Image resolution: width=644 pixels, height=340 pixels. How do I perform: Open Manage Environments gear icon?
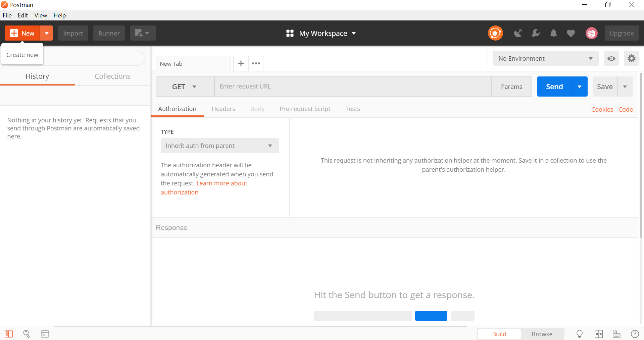point(631,58)
